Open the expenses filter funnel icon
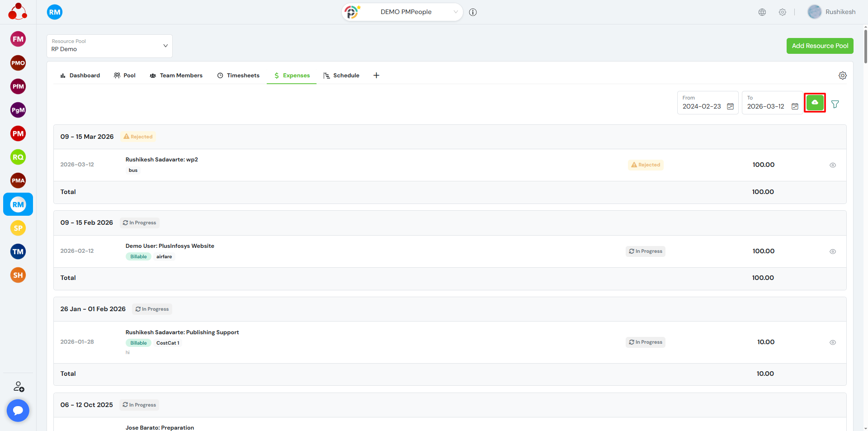868x431 pixels. coord(835,104)
